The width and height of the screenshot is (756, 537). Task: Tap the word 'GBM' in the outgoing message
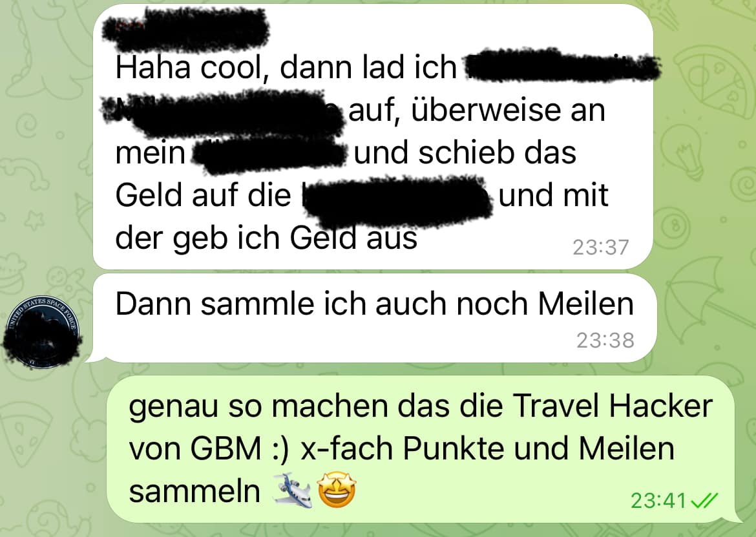pyautogui.click(x=226, y=448)
